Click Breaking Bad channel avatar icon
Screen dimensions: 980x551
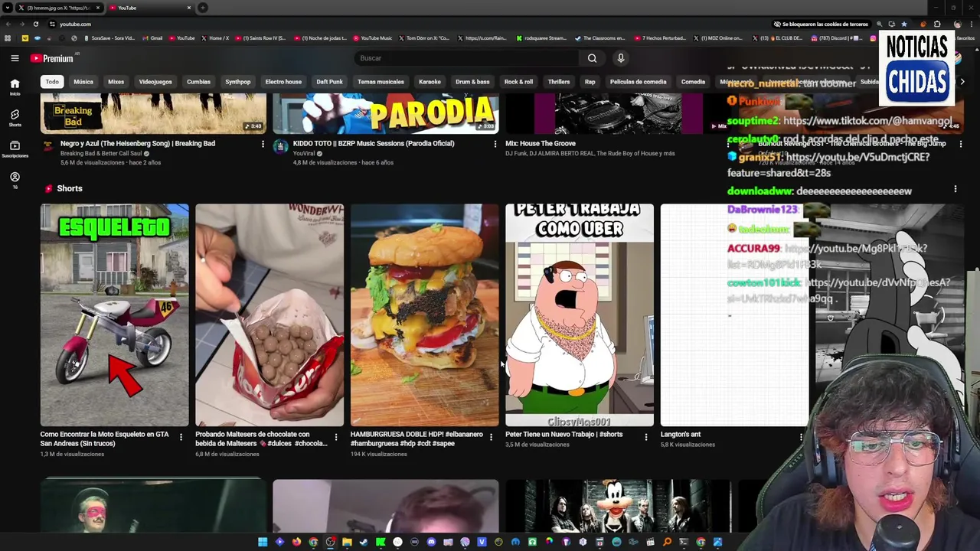[47, 147]
